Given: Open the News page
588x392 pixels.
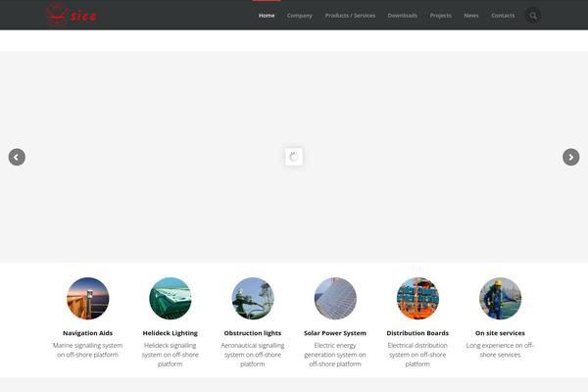Looking at the screenshot, I should pos(471,16).
